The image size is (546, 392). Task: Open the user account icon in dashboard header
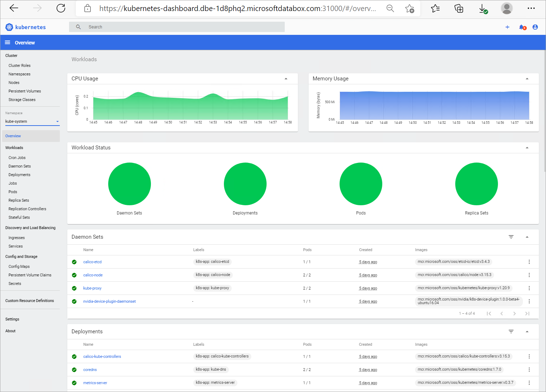535,27
